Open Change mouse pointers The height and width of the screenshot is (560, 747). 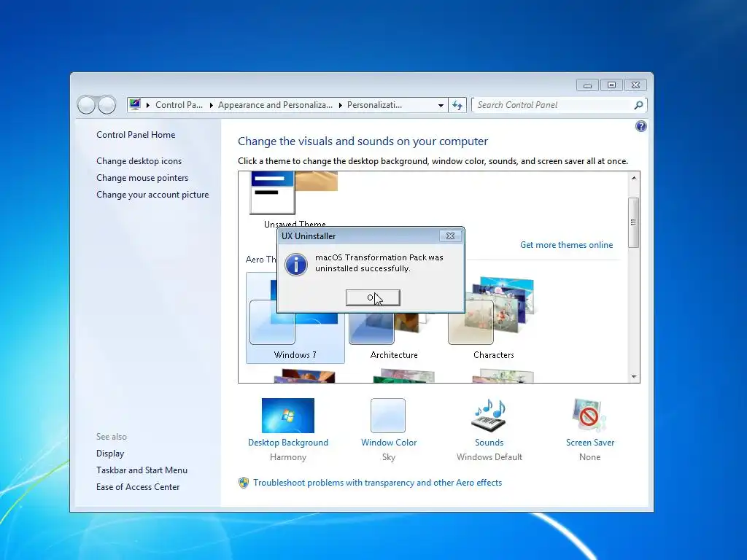click(142, 178)
